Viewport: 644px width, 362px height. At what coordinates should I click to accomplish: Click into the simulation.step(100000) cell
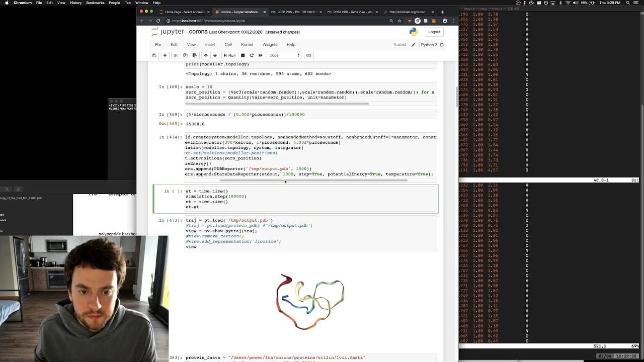point(310,199)
